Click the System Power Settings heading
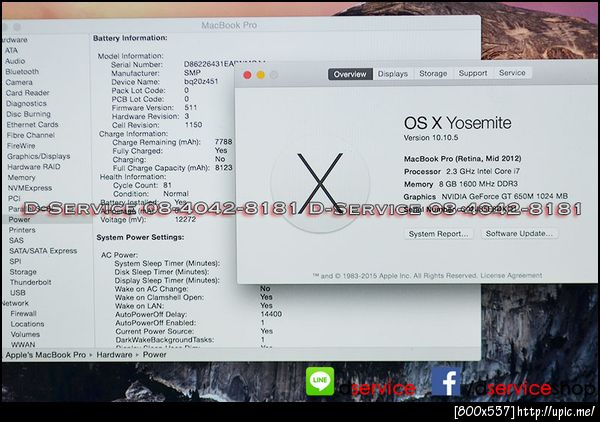 tap(140, 238)
